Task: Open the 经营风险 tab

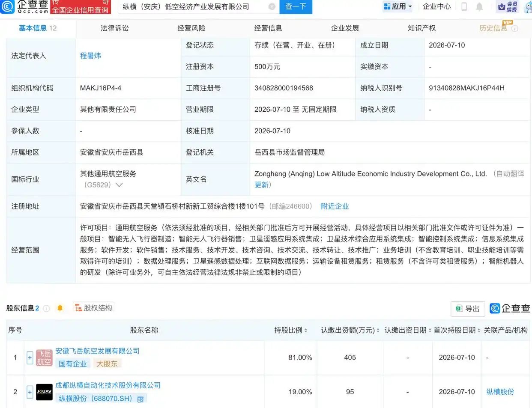Action: tap(191, 28)
